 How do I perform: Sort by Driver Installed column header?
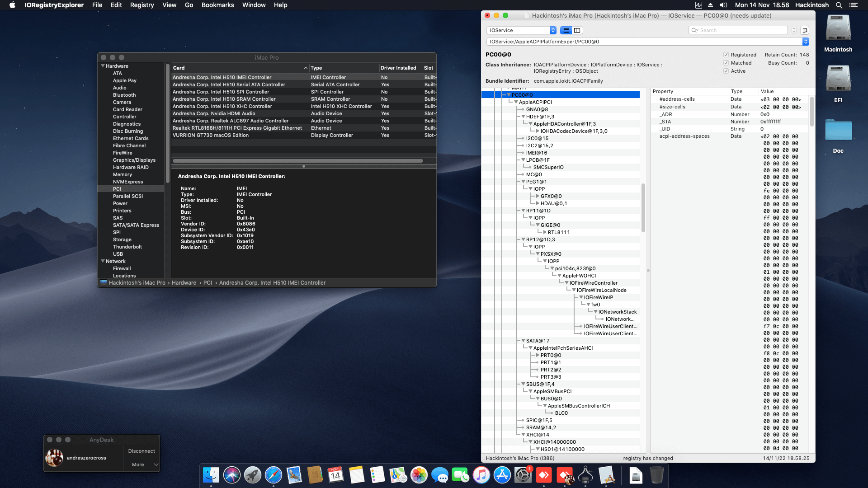(x=401, y=68)
